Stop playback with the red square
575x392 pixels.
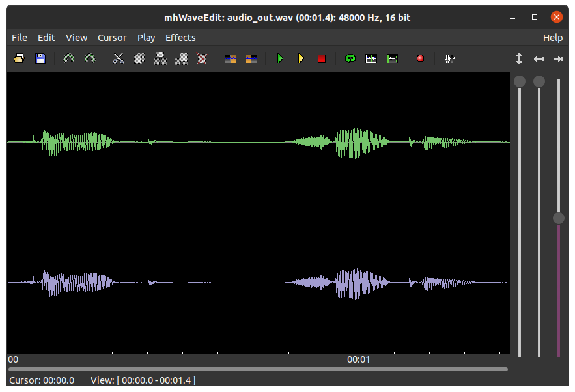pos(322,59)
